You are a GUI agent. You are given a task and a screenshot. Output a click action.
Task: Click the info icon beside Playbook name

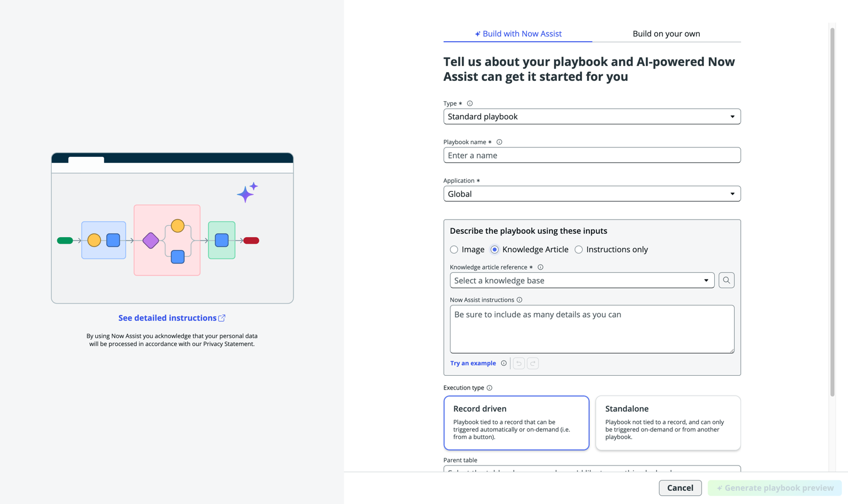(x=499, y=142)
